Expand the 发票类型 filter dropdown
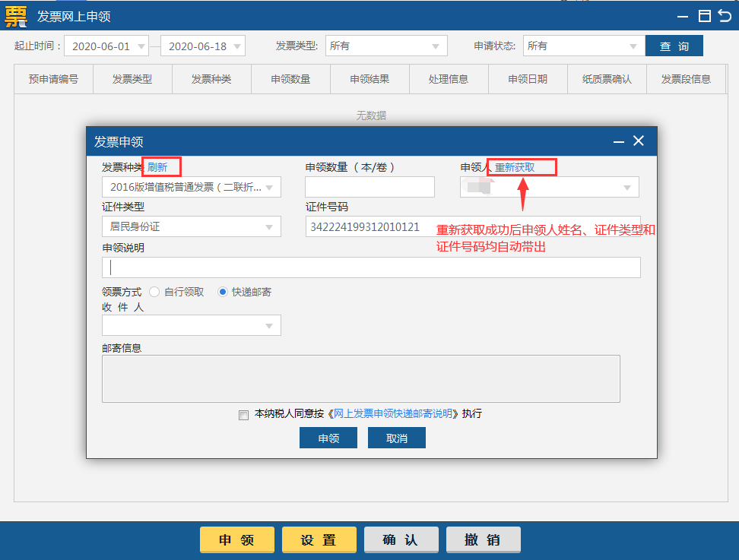The image size is (739, 560). click(386, 46)
